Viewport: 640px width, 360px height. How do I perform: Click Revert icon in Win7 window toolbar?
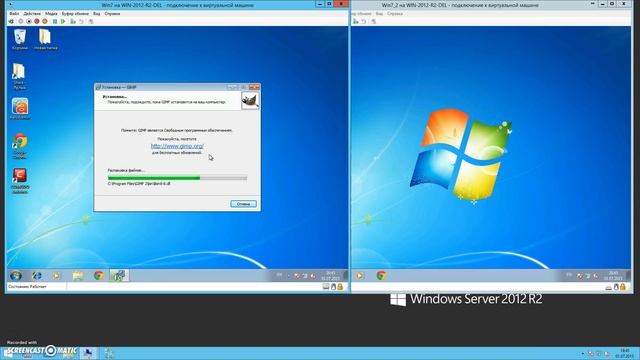81,21
